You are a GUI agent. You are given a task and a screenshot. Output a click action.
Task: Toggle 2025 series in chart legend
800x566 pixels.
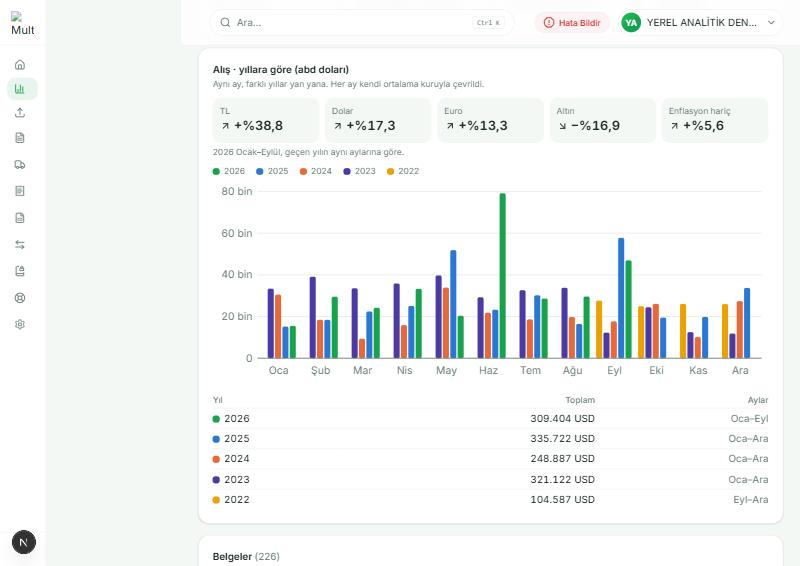point(272,171)
